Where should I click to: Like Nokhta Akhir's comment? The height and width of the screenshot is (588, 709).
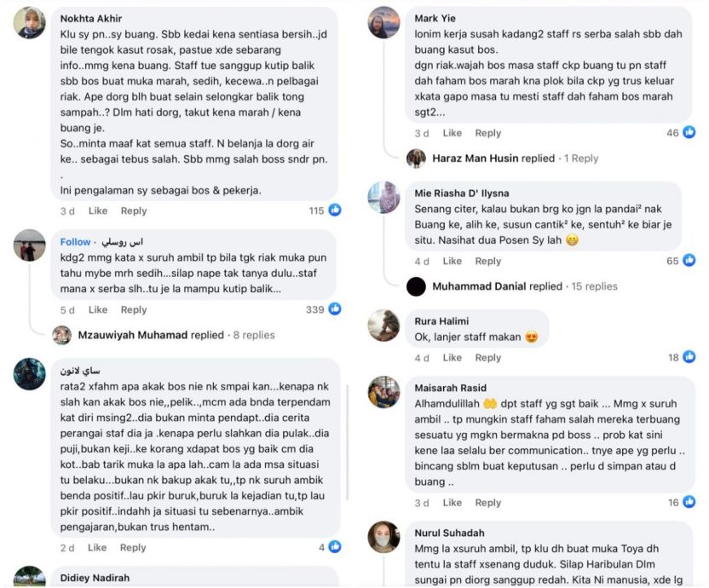tap(98, 210)
